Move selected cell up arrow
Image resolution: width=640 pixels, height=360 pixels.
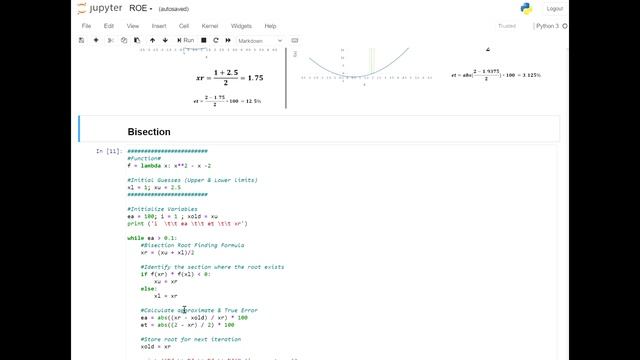tap(152, 40)
